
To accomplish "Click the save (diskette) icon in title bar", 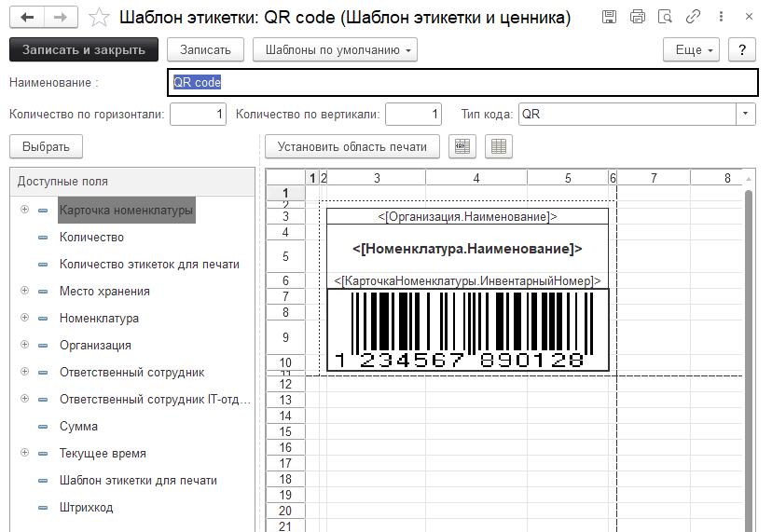I will [609, 18].
